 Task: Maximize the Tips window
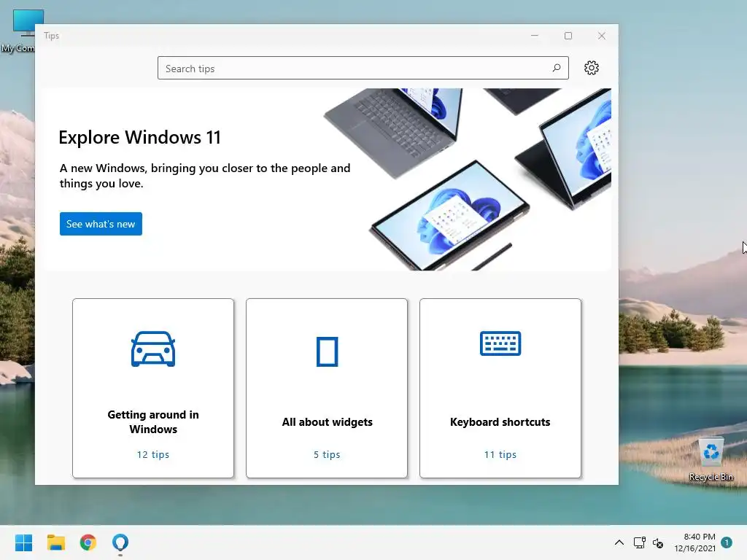[568, 36]
